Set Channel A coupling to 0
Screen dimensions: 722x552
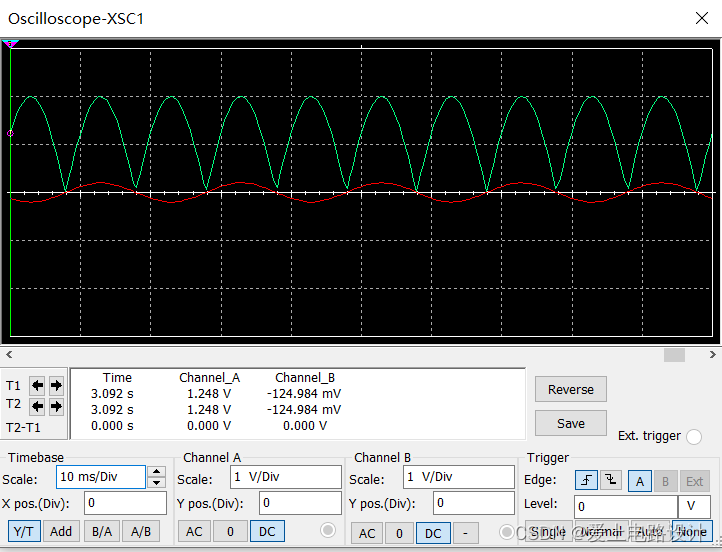click(230, 532)
